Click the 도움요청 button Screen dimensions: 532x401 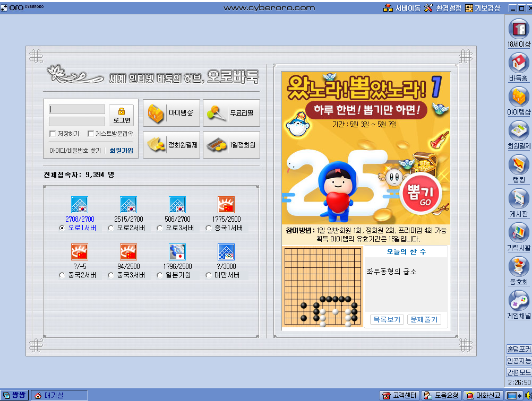(x=441, y=395)
